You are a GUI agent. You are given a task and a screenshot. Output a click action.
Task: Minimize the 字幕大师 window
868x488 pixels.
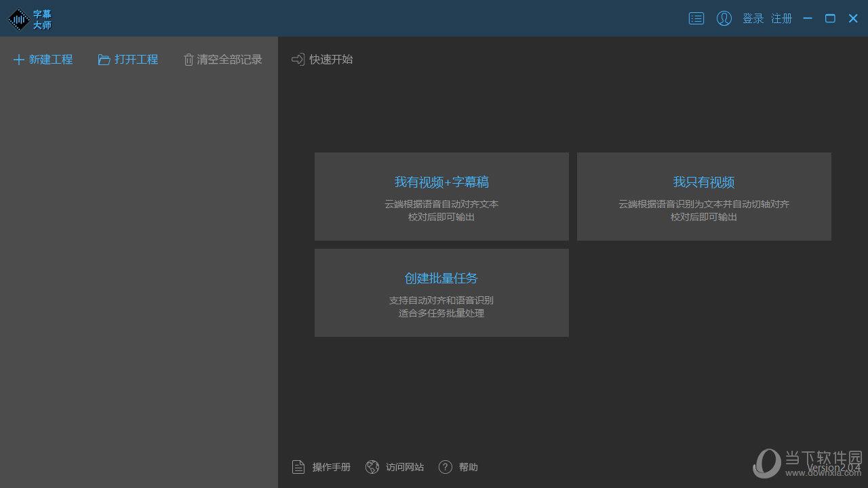click(808, 18)
